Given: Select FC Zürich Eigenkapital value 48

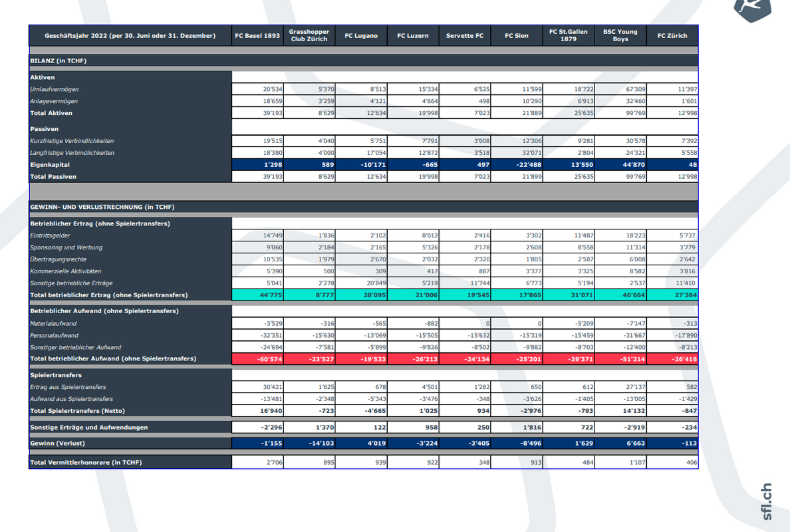Looking at the screenshot, I should 672,165.
